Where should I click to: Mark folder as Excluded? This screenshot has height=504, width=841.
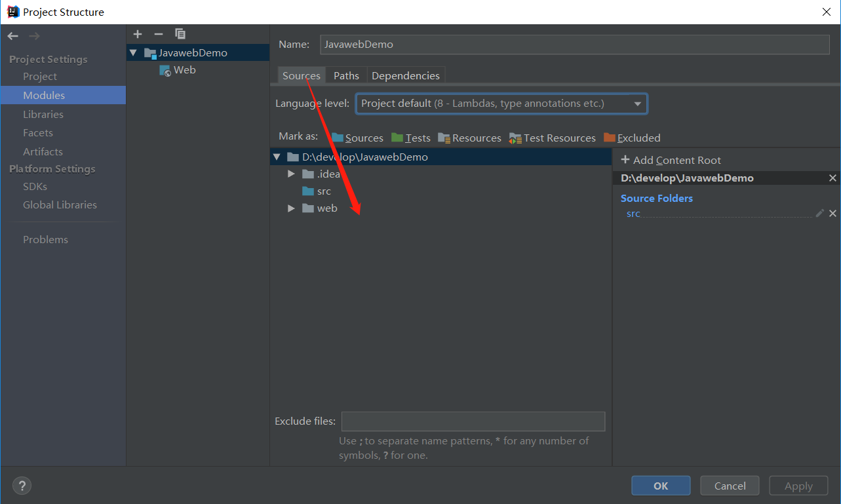[632, 138]
